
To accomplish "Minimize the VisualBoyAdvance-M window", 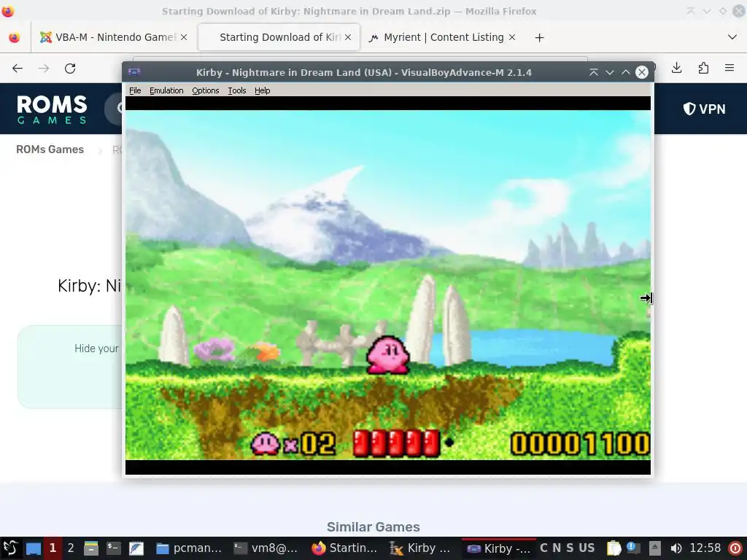I will click(610, 72).
